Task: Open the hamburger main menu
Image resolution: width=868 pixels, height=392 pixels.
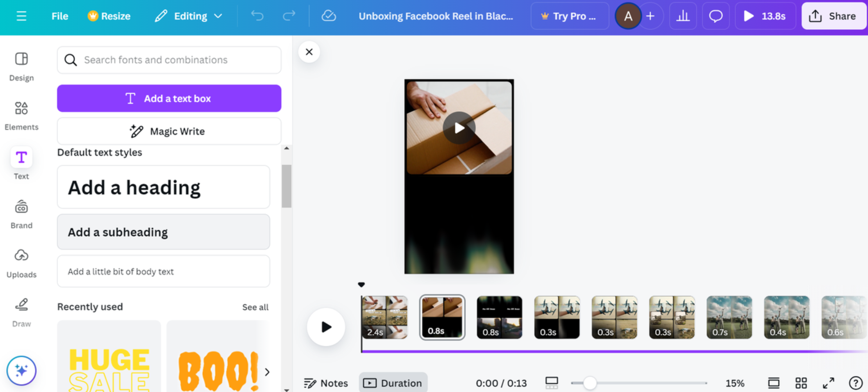Action: pos(21,16)
